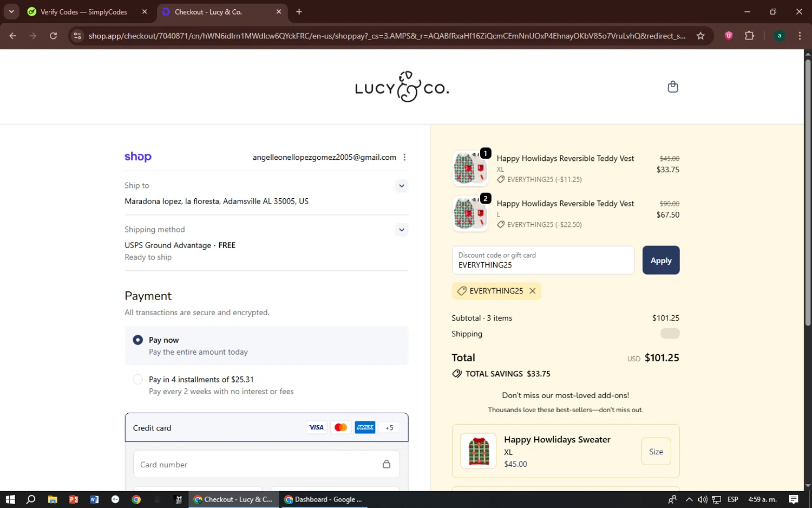This screenshot has width=812, height=508.
Task: Click the angelleonellopezgomez2005@gmail.com email
Action: pos(324,157)
